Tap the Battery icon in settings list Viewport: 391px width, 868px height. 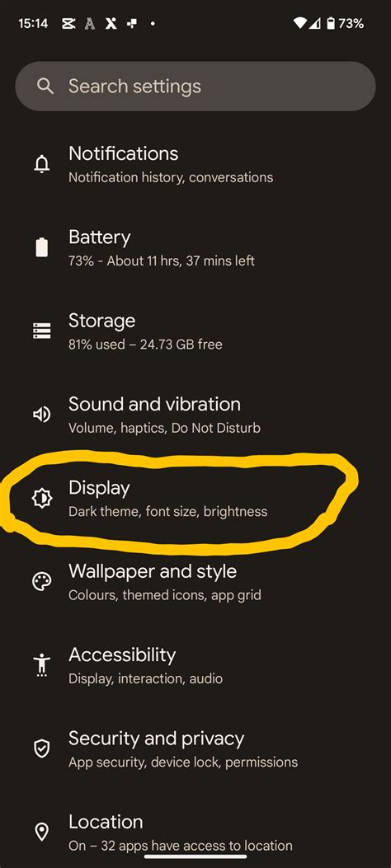pos(42,247)
